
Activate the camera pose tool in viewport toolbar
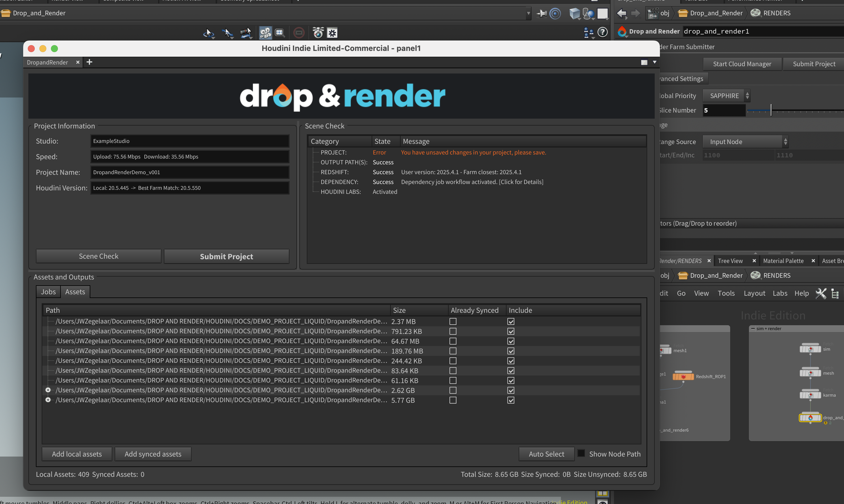pos(246,33)
